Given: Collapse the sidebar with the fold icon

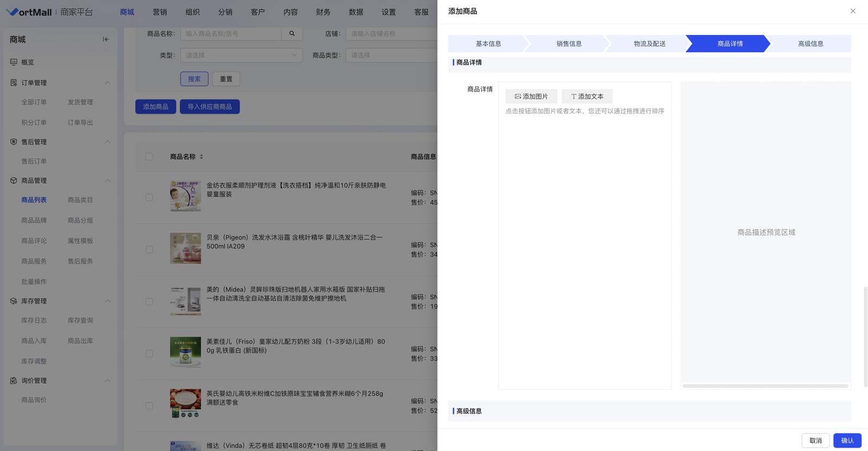Looking at the screenshot, I should (x=106, y=39).
